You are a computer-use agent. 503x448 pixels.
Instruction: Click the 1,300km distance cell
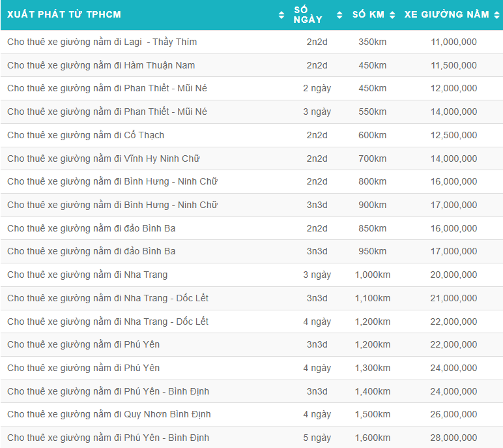(x=373, y=368)
